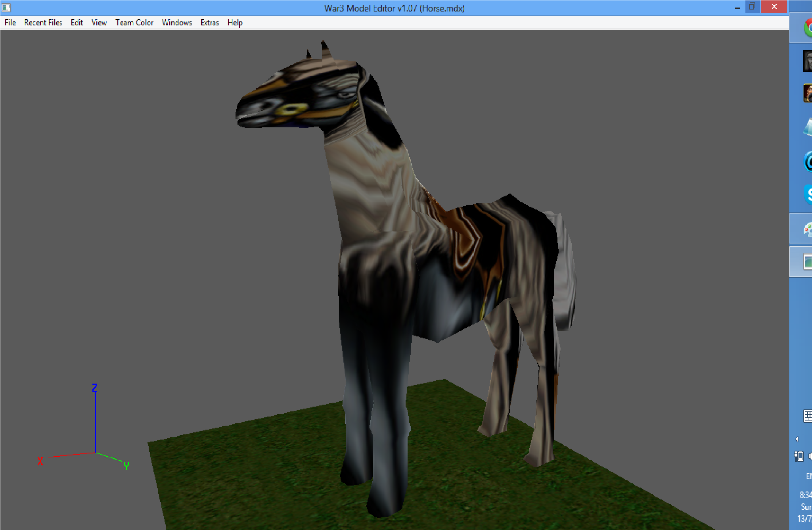
Task: Click the horse's saddle in the viewport
Action: coord(472,242)
